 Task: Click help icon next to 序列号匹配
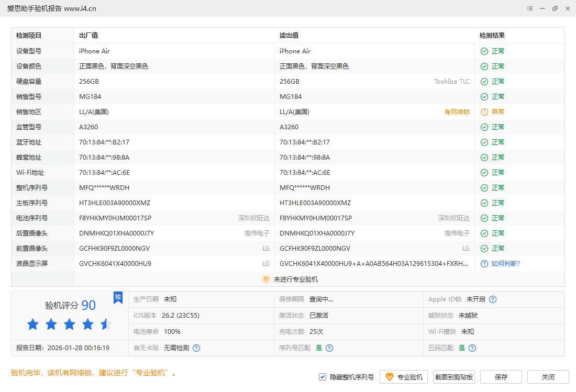[x=329, y=348]
